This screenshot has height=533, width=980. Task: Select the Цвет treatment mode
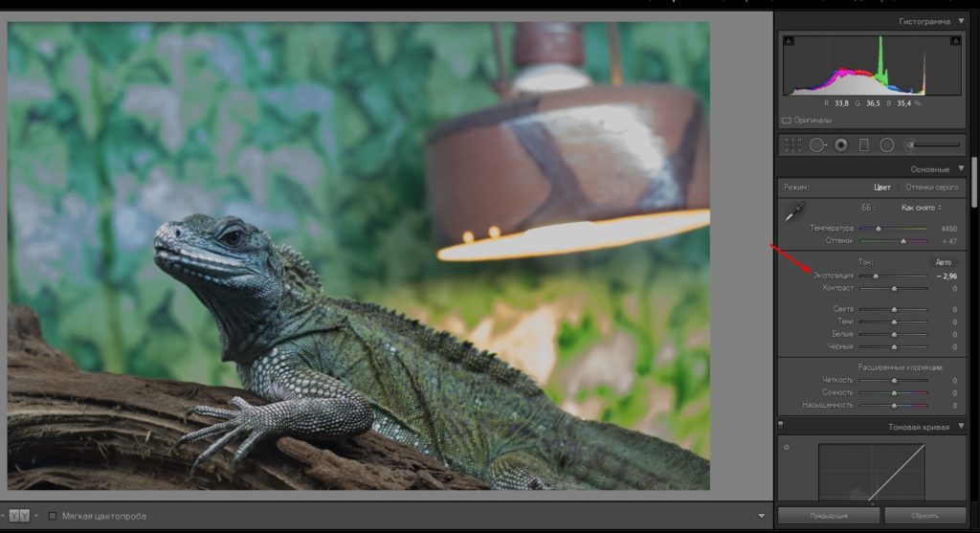pyautogui.click(x=882, y=188)
